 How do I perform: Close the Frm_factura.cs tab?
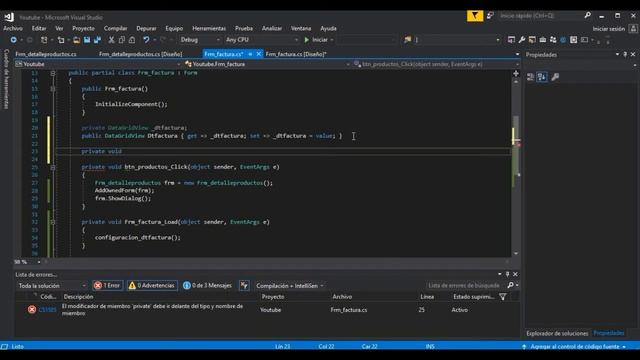259,54
